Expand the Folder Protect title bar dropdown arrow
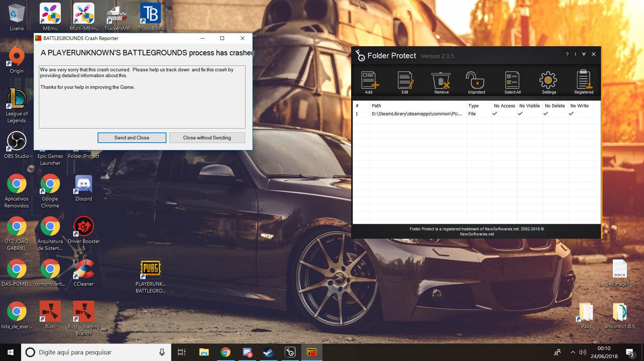 584,54
